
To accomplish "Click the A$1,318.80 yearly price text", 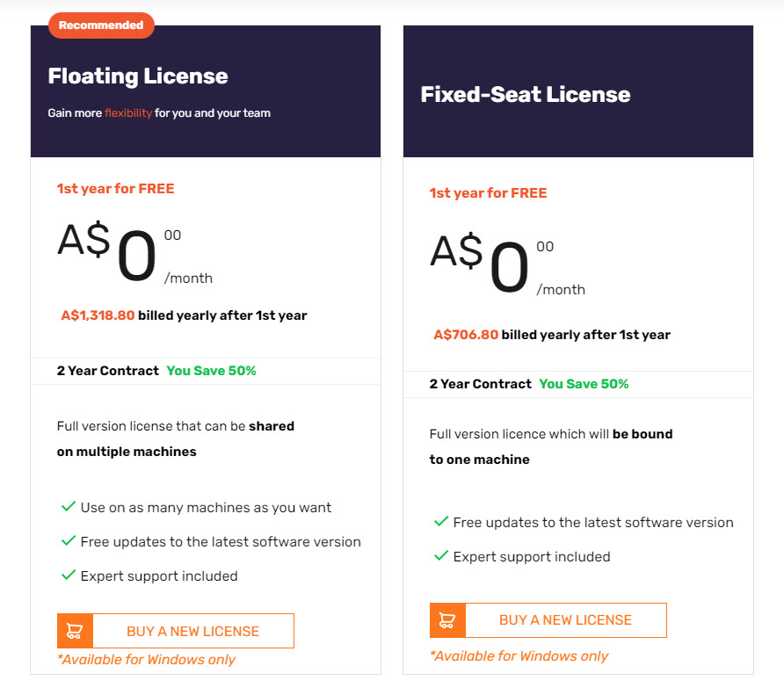I will pyautogui.click(x=98, y=315).
